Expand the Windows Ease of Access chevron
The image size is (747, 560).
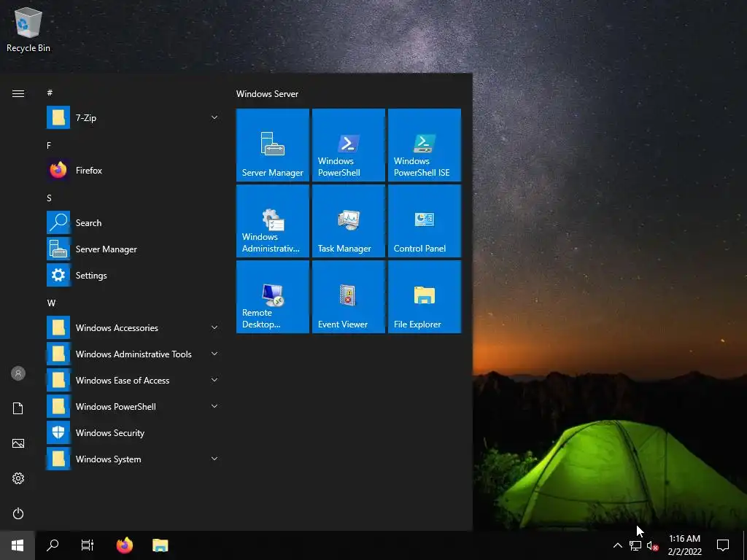point(214,380)
